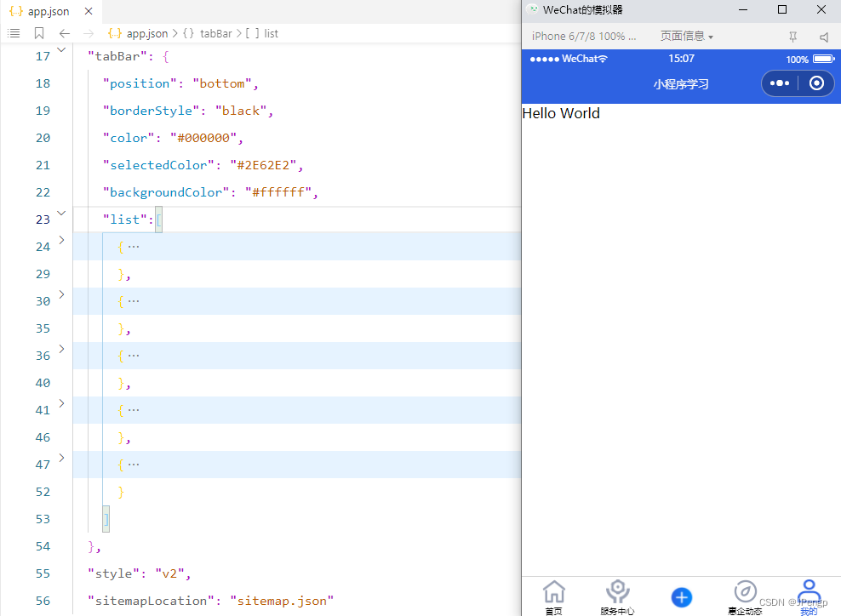This screenshot has height=616, width=841.
Task: Click the "#2E62E2" selectedColor value
Action: pos(263,165)
